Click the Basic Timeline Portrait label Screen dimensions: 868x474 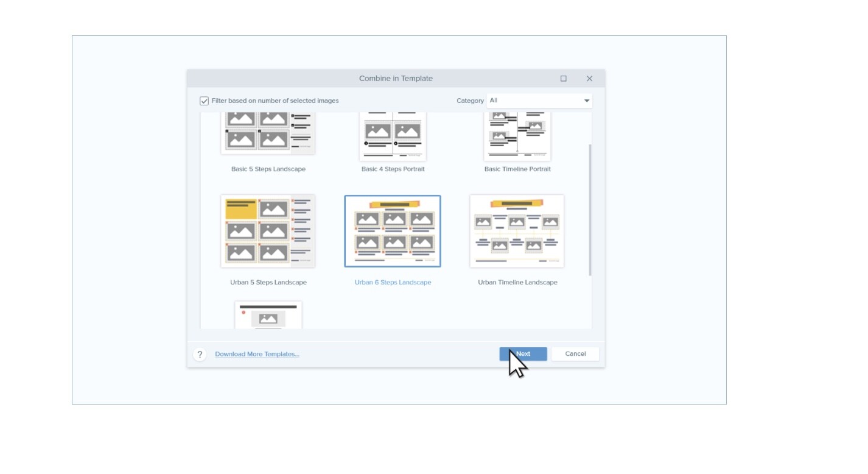tap(517, 169)
